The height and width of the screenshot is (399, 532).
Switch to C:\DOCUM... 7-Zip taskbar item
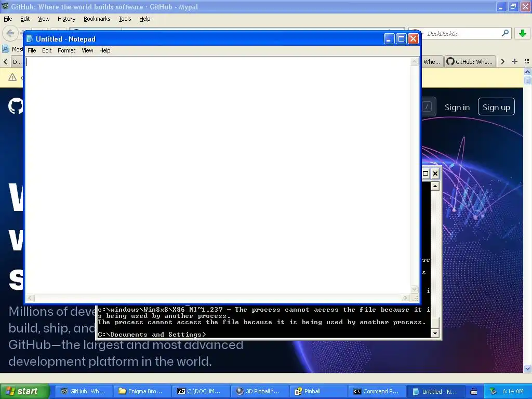(x=200, y=391)
